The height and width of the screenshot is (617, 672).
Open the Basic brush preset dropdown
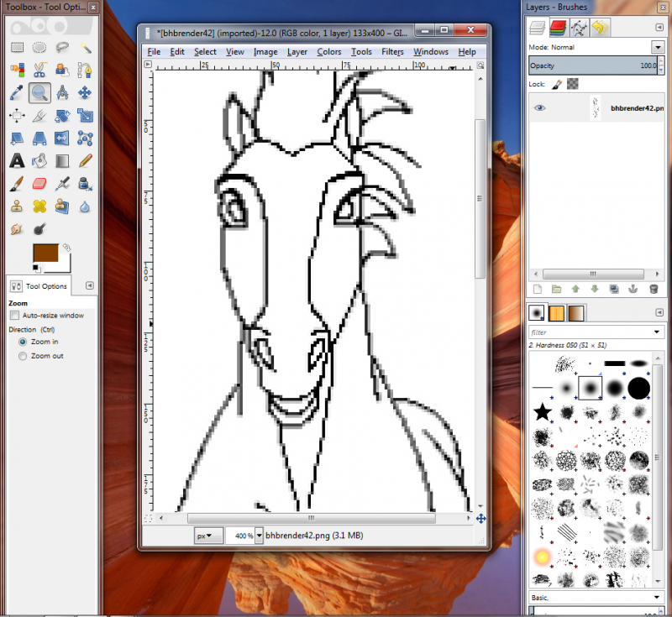pyautogui.click(x=657, y=598)
